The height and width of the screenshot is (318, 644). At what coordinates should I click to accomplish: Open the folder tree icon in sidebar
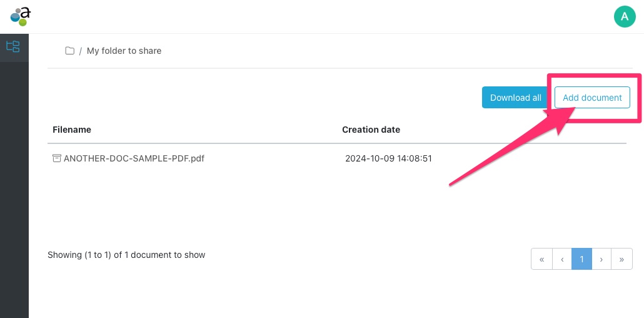point(13,46)
